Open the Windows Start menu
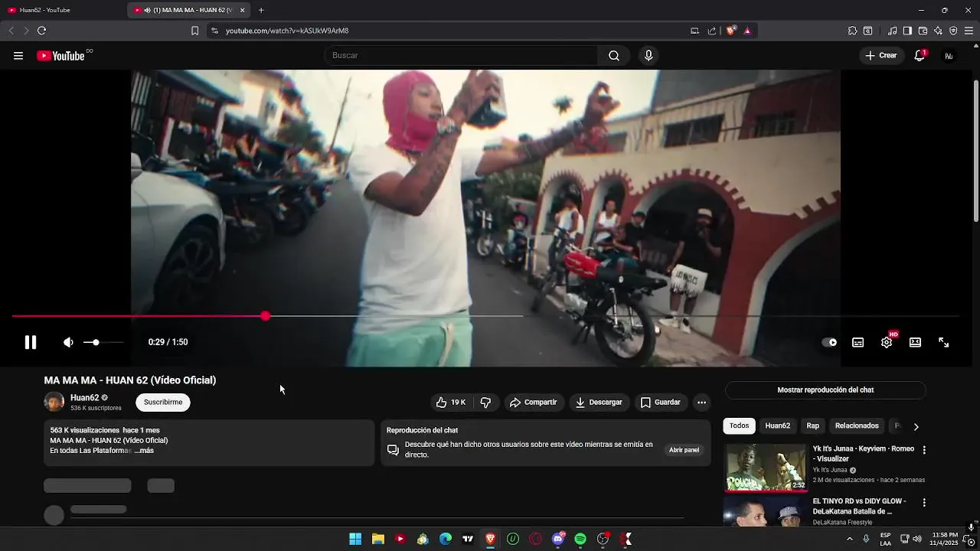Image resolution: width=980 pixels, height=551 pixels. (355, 539)
